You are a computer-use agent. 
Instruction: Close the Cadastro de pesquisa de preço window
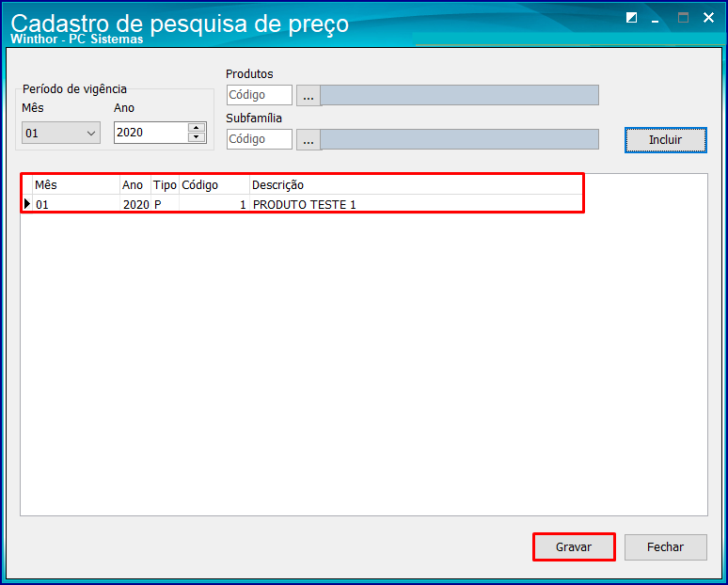pyautogui.click(x=708, y=18)
